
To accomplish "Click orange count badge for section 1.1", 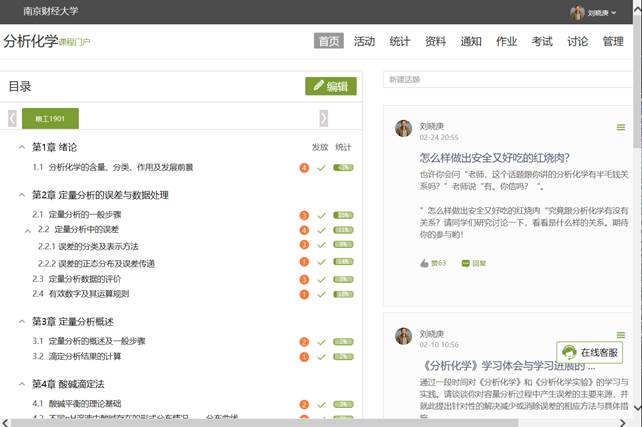I will [304, 167].
